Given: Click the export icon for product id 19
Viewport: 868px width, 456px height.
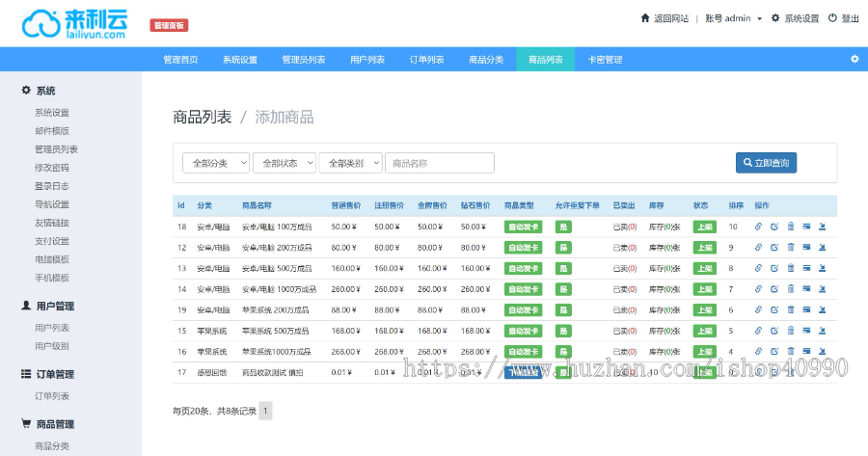Looking at the screenshot, I should [823, 310].
